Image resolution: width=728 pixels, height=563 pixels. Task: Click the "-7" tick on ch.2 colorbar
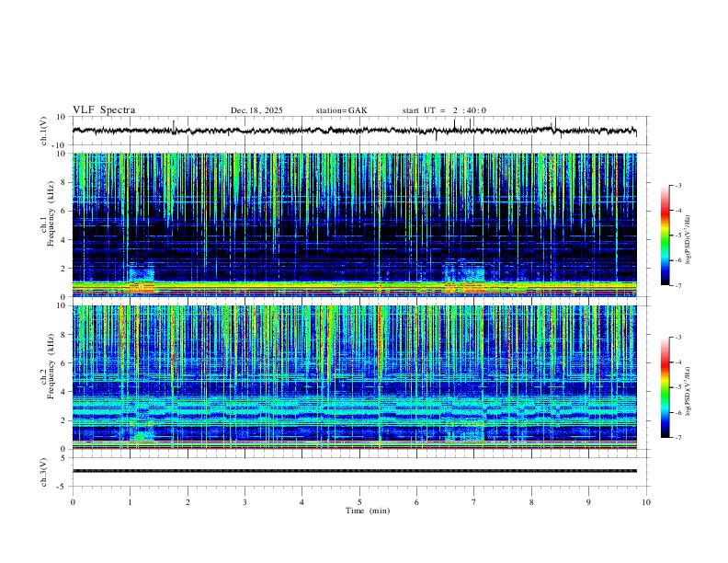[x=677, y=438]
